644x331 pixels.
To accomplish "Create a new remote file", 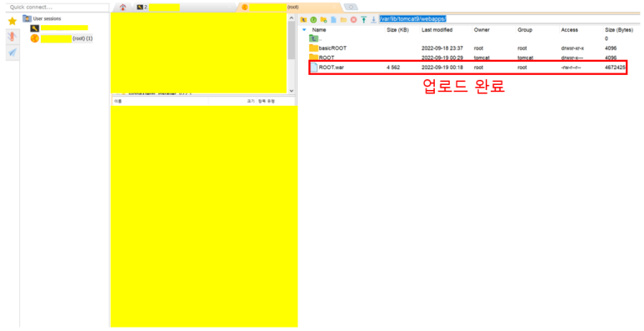I will (333, 19).
